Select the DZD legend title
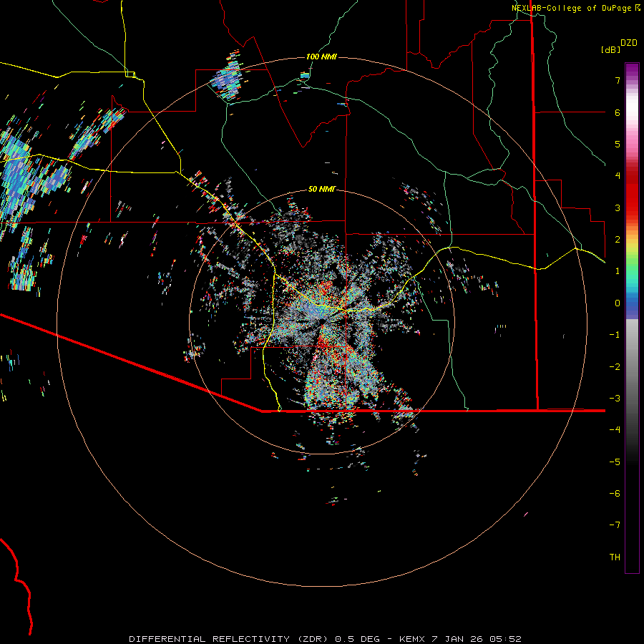 pyautogui.click(x=629, y=43)
